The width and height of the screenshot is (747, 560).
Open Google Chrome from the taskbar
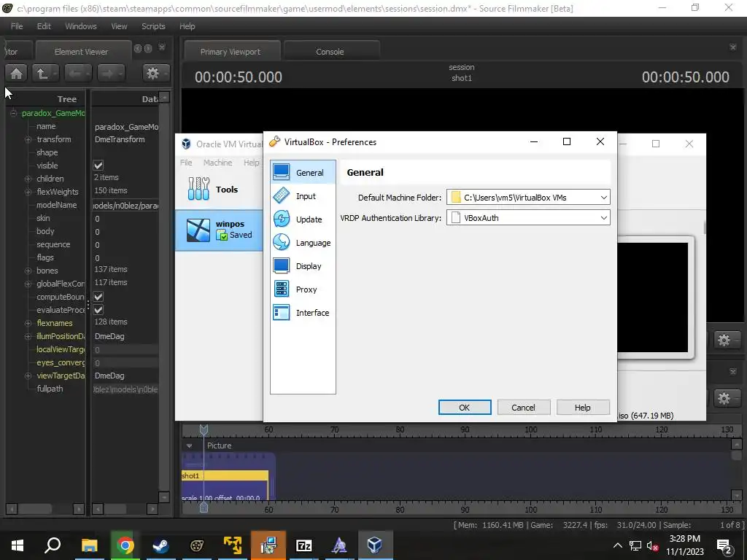(125, 545)
